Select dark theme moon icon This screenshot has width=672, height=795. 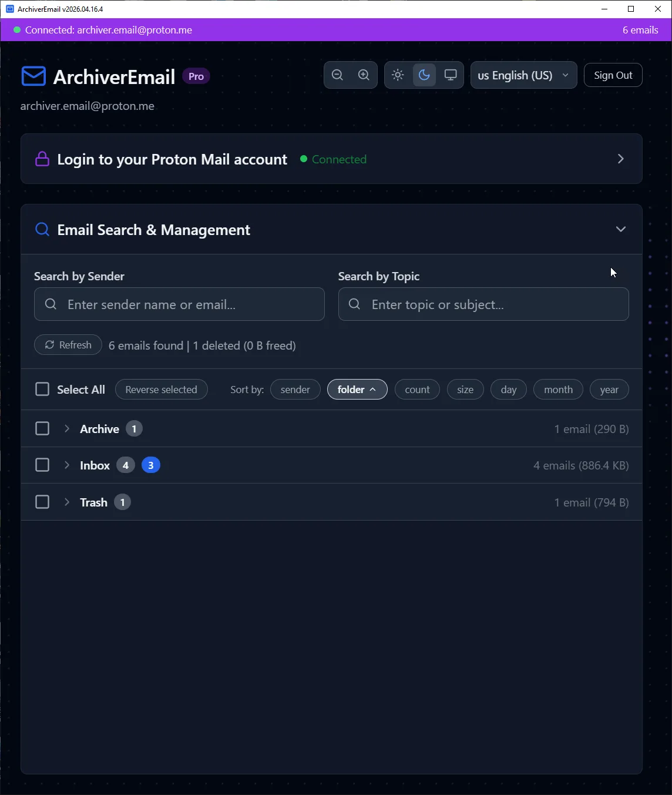pyautogui.click(x=424, y=75)
